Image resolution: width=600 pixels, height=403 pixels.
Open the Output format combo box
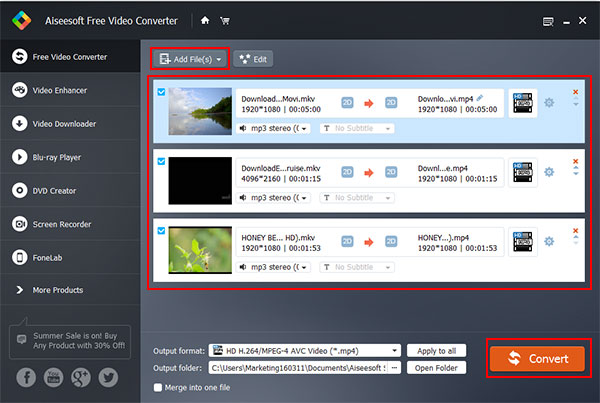(305, 350)
